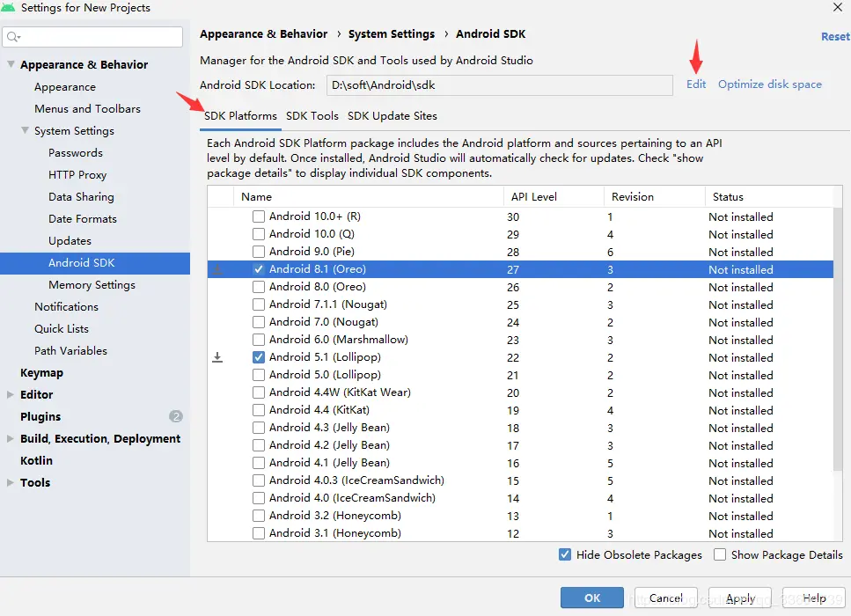Open the SDK Update Sites tab
The width and height of the screenshot is (851, 616).
click(x=392, y=116)
